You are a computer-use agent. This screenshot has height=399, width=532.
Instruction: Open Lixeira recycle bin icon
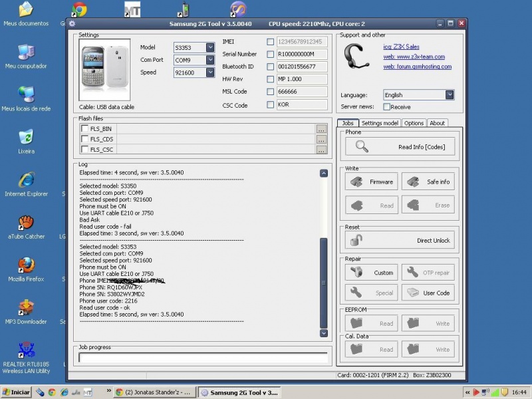[x=26, y=142]
